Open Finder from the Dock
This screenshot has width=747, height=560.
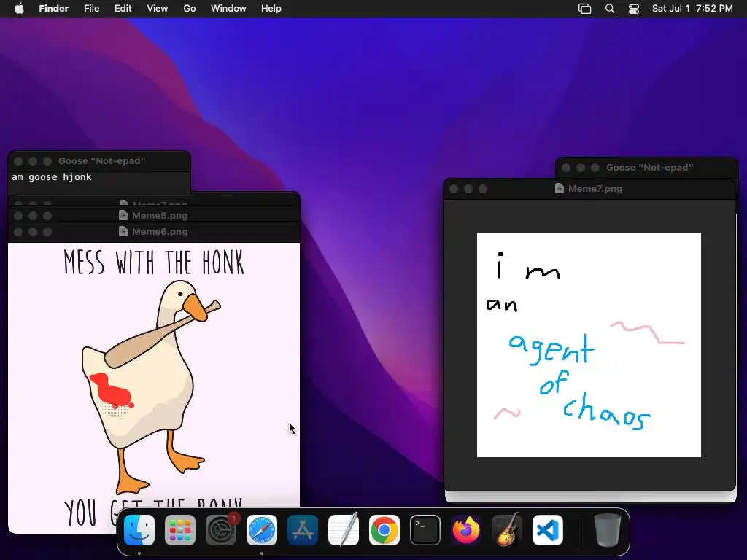pyautogui.click(x=139, y=530)
